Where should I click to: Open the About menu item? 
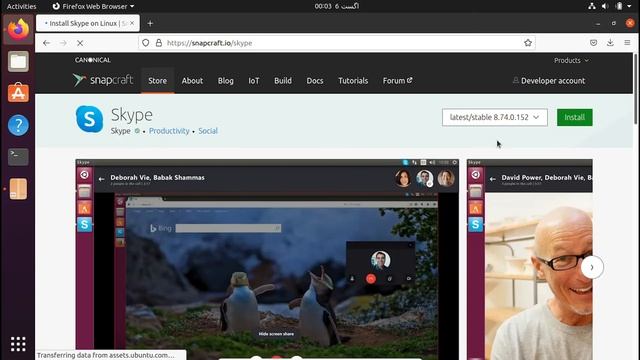192,81
